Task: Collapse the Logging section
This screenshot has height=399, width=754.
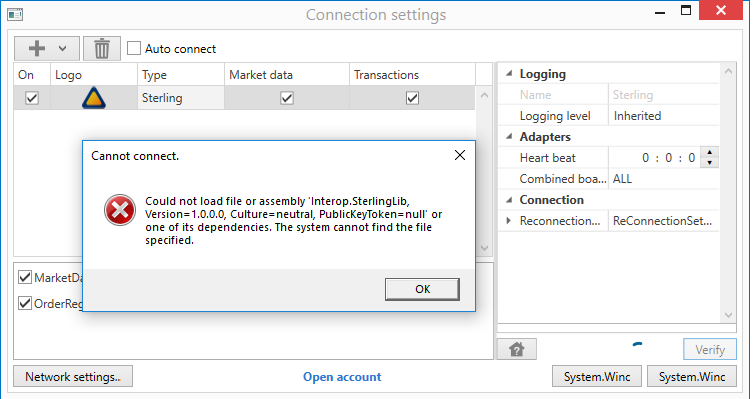Action: pyautogui.click(x=509, y=74)
